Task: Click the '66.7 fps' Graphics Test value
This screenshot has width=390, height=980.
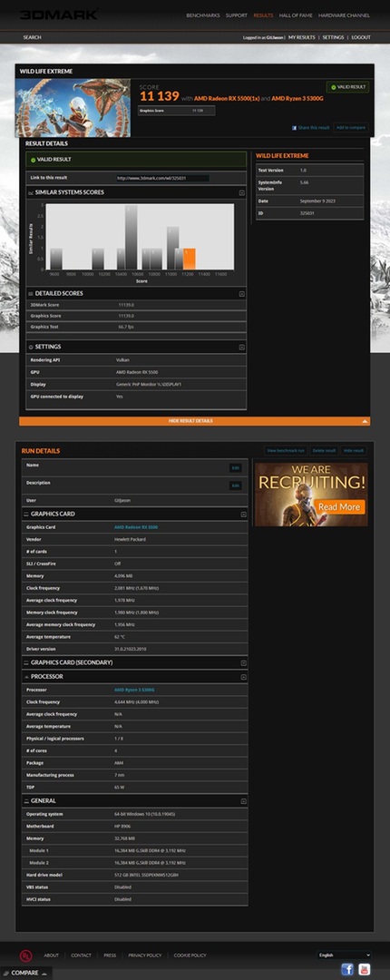Action: (x=125, y=327)
